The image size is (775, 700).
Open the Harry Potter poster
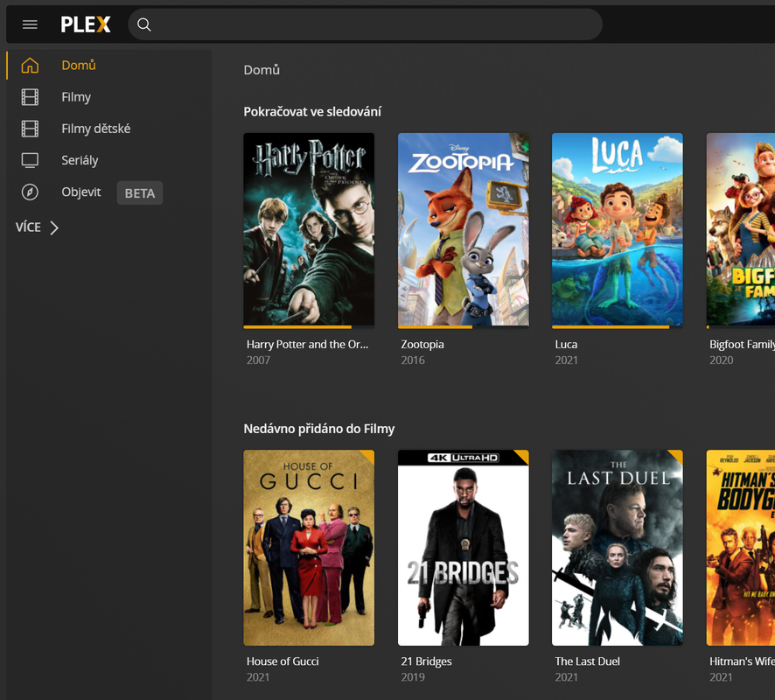pos(309,229)
